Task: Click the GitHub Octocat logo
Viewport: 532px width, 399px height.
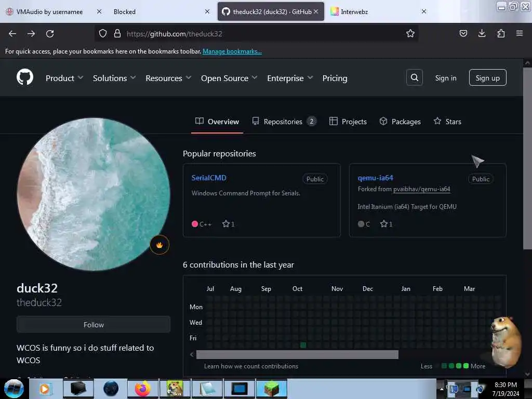Action: click(x=25, y=77)
